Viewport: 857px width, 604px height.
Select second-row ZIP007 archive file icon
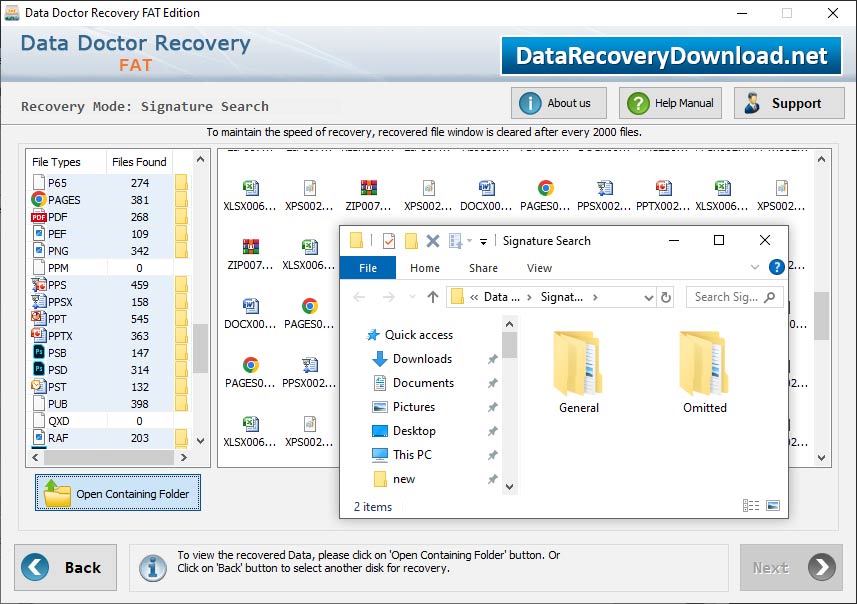coord(251,247)
